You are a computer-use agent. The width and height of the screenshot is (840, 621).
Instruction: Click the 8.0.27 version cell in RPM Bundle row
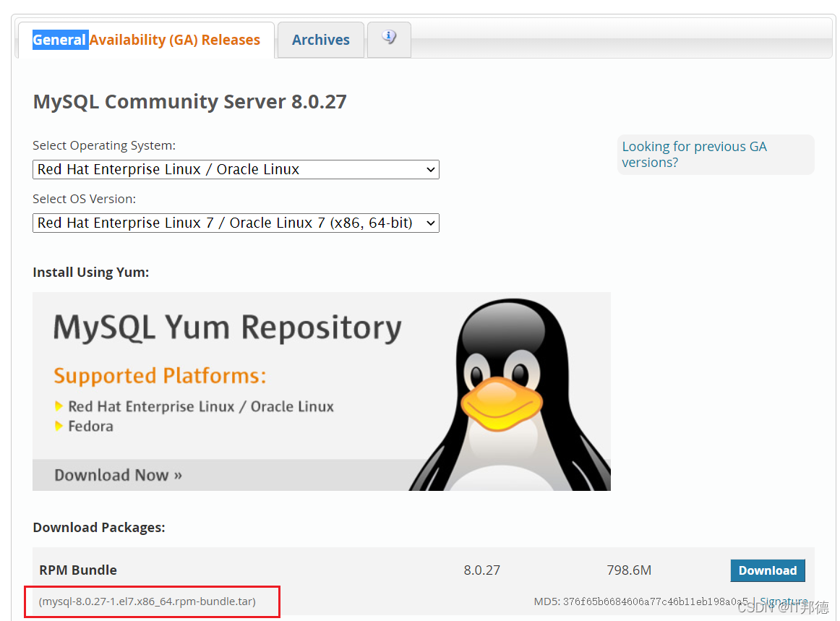[x=481, y=570]
